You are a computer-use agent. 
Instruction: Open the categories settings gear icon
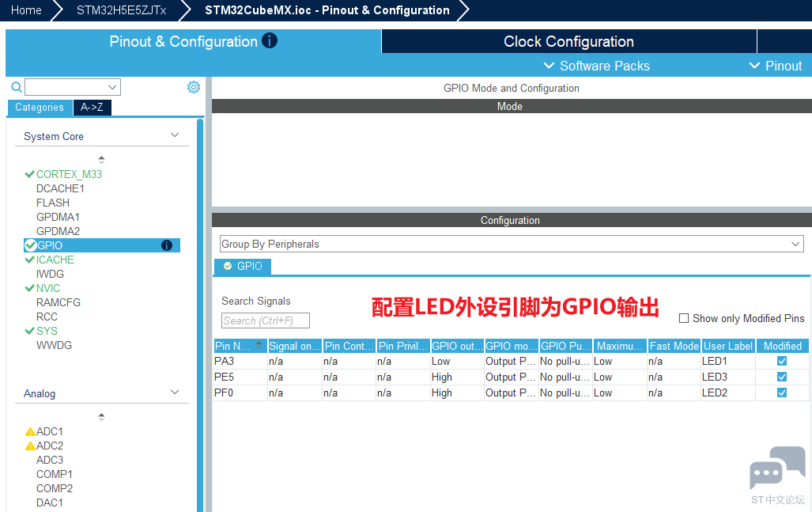pos(194,87)
